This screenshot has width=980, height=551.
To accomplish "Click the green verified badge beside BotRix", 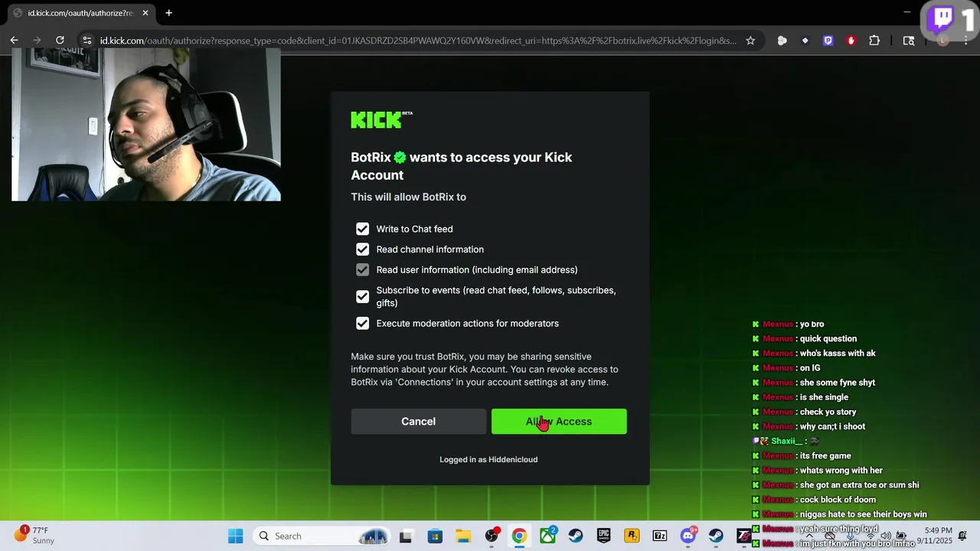I will [x=400, y=158].
